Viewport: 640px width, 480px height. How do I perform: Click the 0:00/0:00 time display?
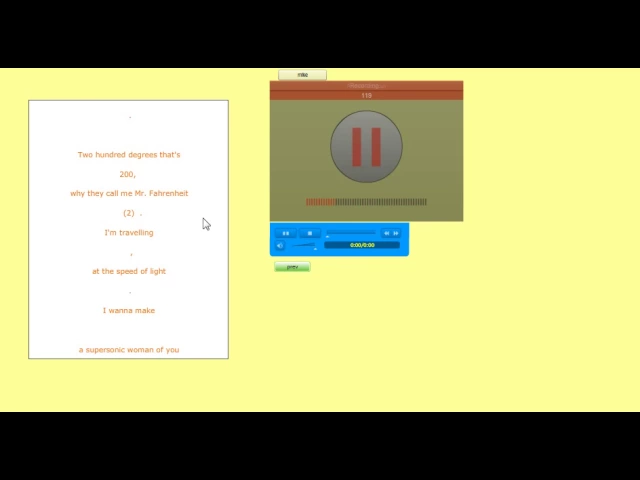point(362,245)
